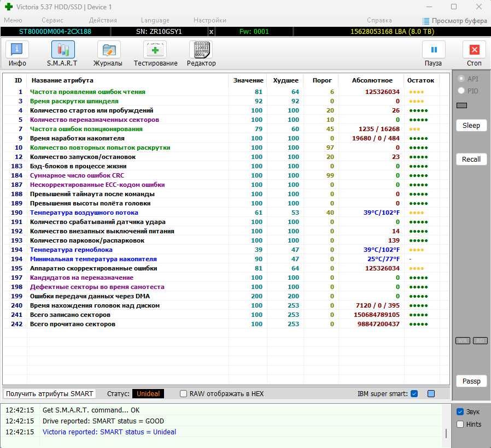The height and width of the screenshot is (448, 491).
Task: Click the Абсолютное column header
Action: [372, 80]
